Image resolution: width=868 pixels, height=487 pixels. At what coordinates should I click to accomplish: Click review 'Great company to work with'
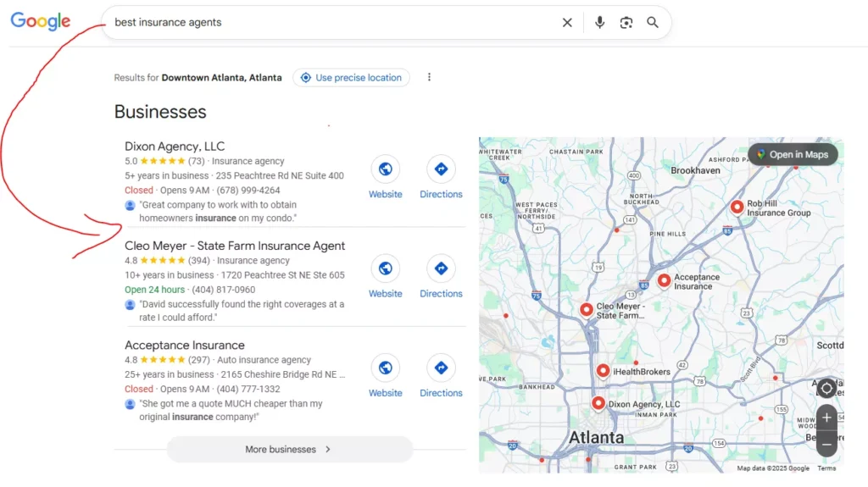point(218,212)
